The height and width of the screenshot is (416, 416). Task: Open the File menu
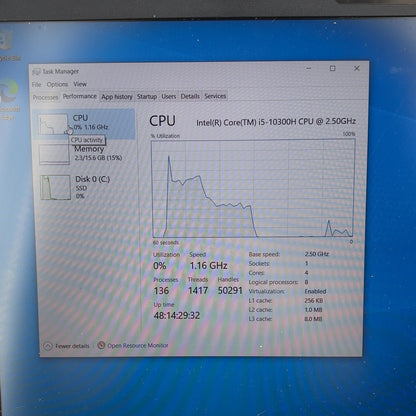point(37,84)
